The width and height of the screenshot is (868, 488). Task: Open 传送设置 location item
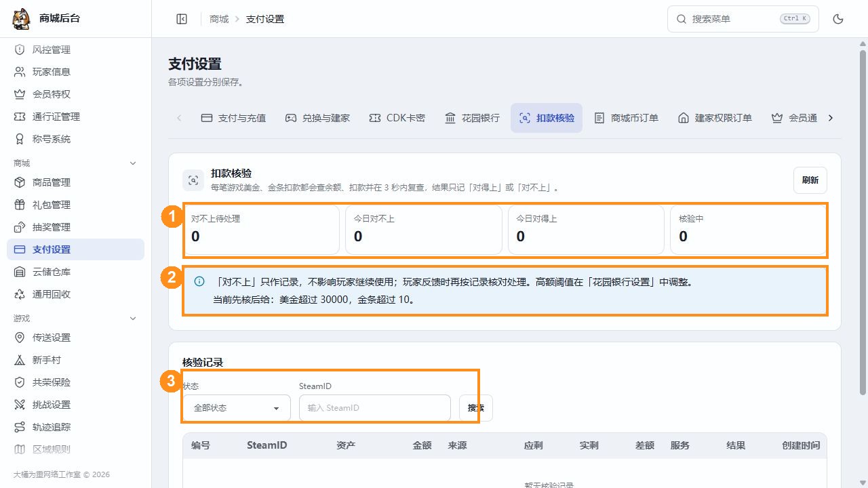click(x=75, y=338)
